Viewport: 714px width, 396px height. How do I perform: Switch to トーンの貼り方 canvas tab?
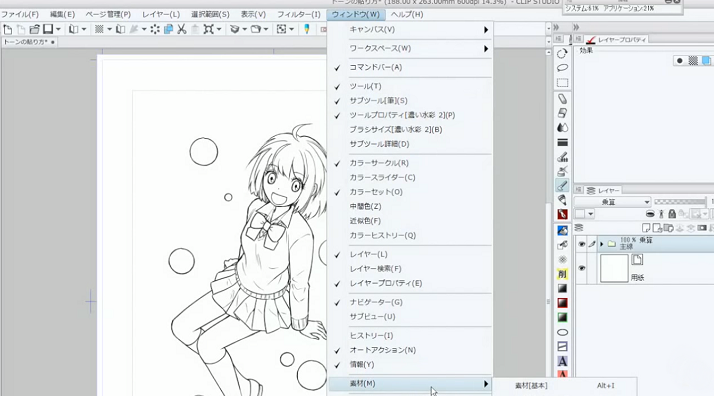pyautogui.click(x=29, y=42)
